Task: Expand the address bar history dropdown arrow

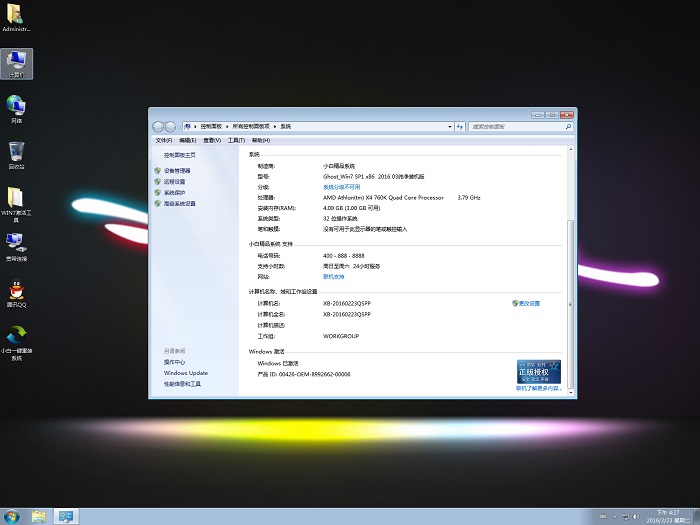Action: [x=449, y=127]
